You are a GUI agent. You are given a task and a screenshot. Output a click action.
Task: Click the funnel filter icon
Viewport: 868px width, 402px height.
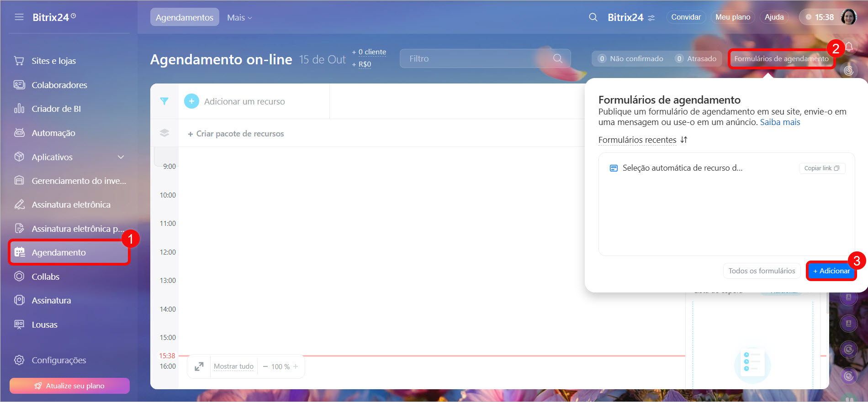(164, 101)
